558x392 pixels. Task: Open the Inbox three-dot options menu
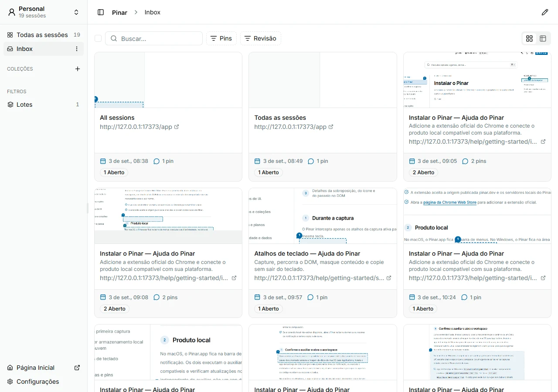click(77, 49)
